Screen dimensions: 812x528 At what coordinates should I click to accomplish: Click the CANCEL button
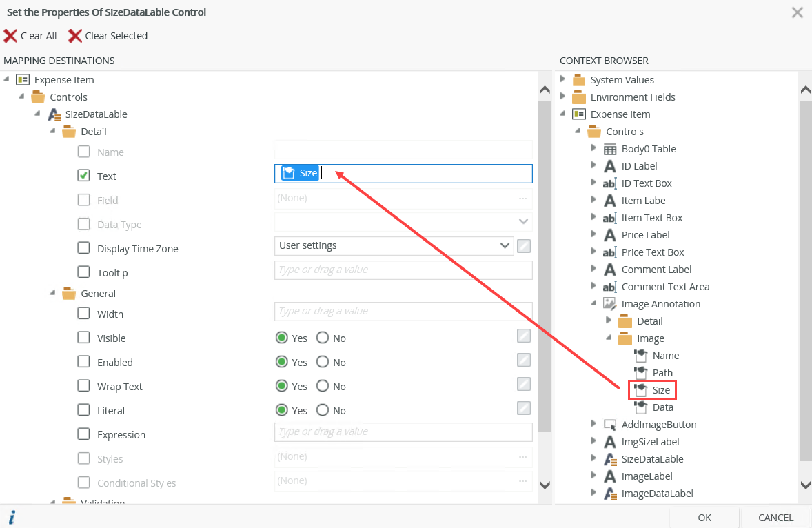click(x=775, y=517)
